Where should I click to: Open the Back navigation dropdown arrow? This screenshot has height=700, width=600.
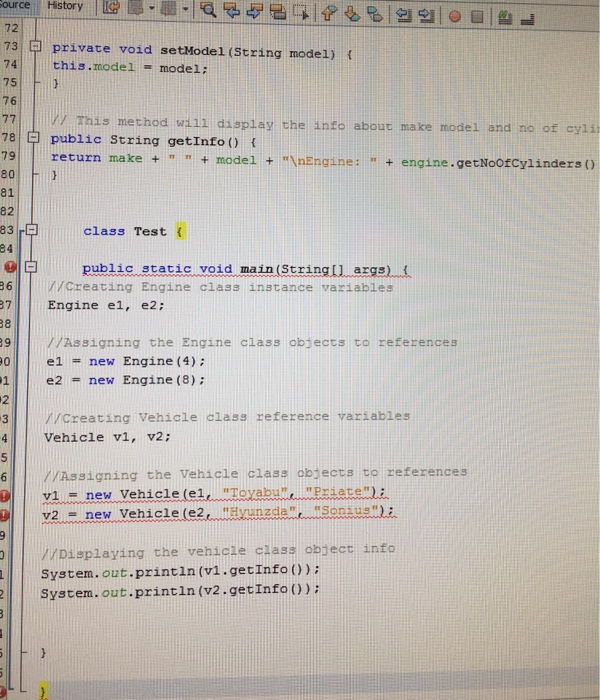pyautogui.click(x=151, y=8)
